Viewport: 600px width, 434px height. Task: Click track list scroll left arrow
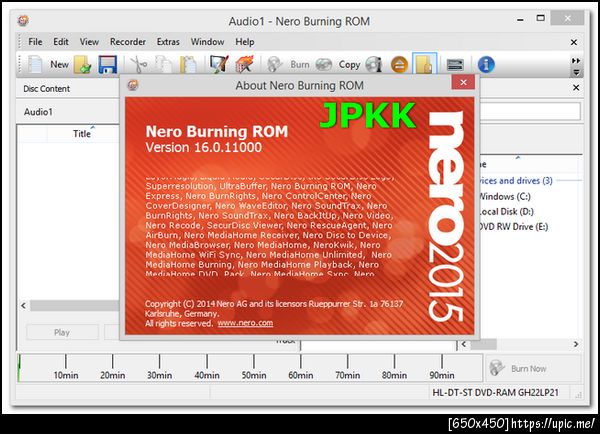pyautogui.click(x=24, y=305)
